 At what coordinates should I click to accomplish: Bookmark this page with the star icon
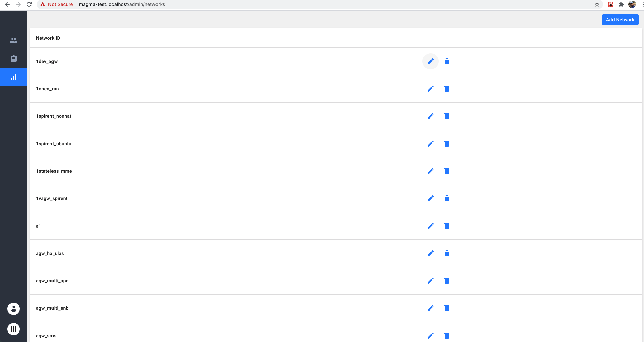click(x=597, y=4)
